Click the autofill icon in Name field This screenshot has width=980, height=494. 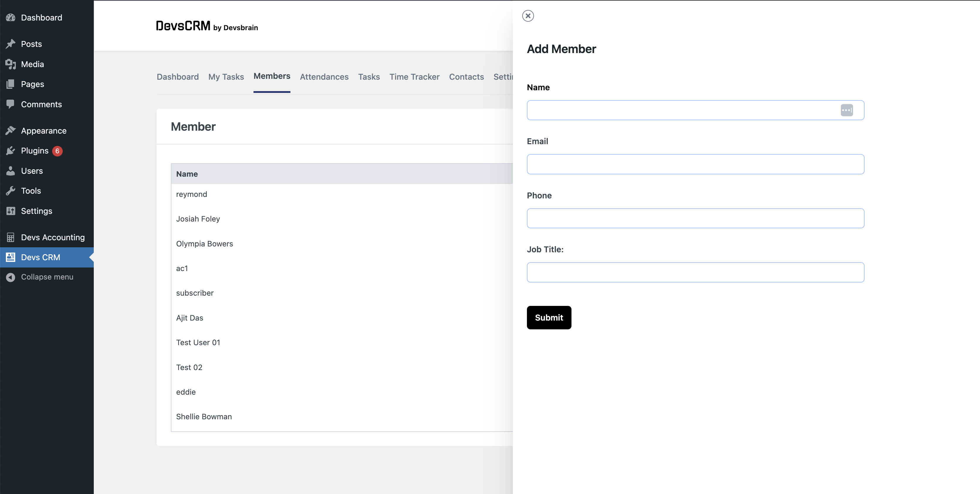(846, 110)
